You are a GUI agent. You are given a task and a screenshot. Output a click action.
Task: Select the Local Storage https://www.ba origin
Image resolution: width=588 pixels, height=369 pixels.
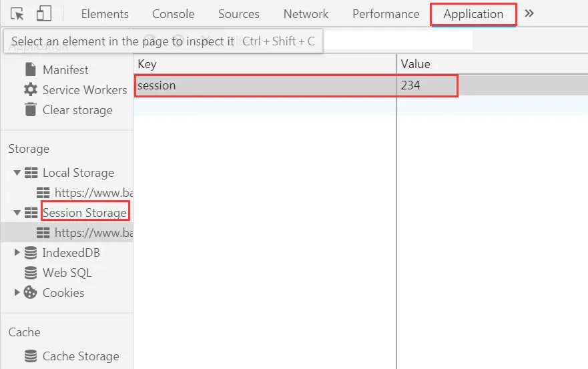pos(93,193)
